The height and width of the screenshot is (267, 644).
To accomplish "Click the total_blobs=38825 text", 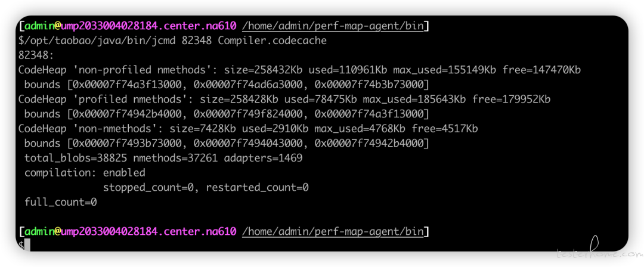I will 76,158.
